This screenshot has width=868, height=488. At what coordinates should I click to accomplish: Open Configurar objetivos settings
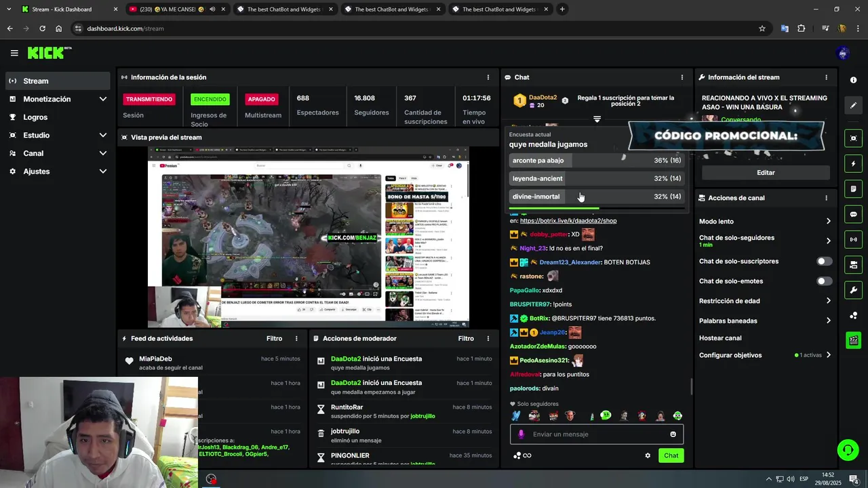(766, 355)
